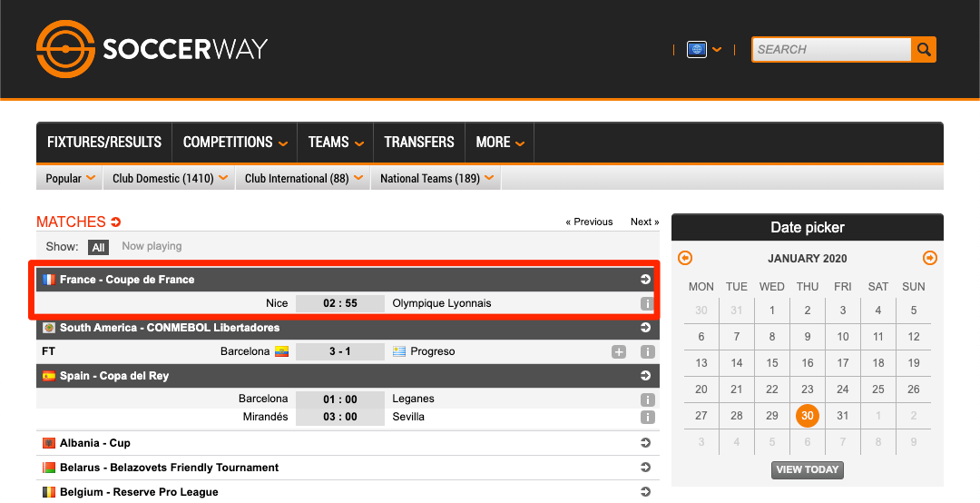Click the Belarus flag icon
Image resolution: width=980 pixels, height=503 pixels.
tap(49, 468)
